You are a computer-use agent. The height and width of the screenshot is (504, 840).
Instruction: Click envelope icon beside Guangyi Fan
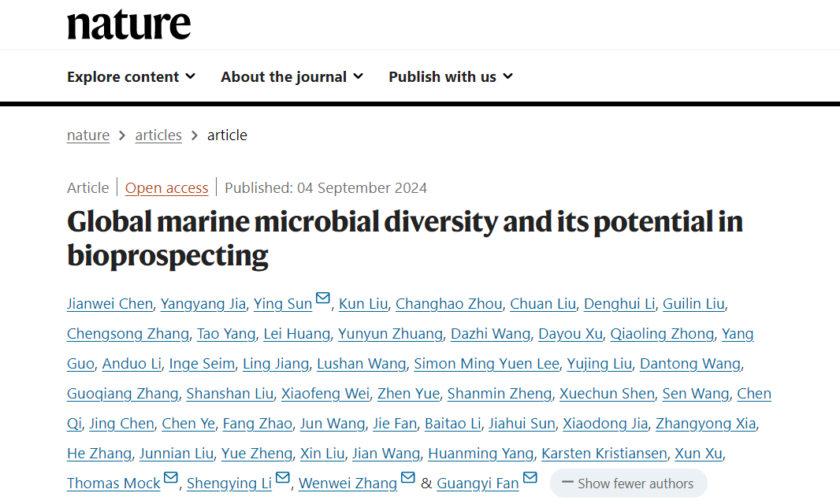530,478
